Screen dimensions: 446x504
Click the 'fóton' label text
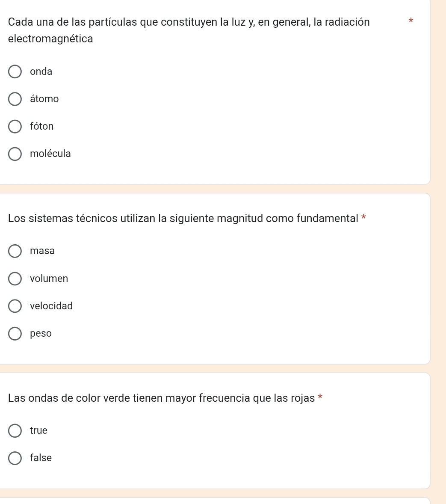point(42,126)
